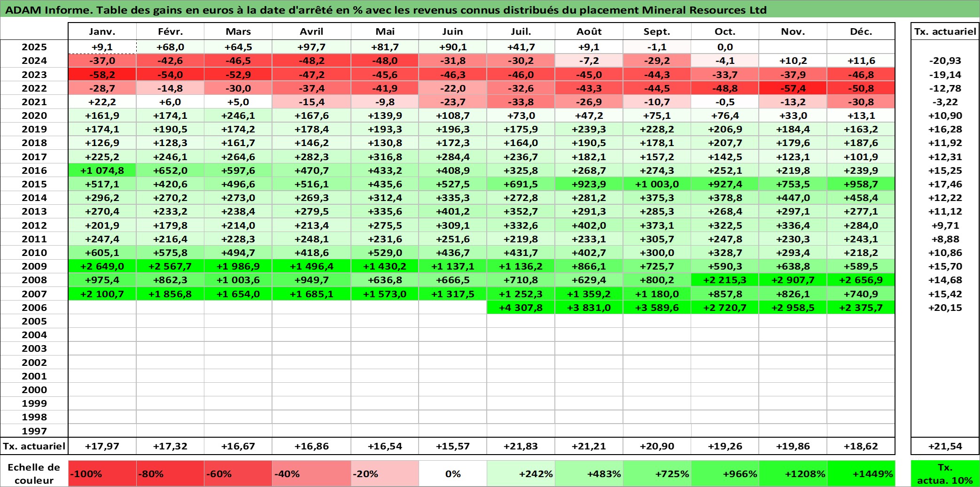
Task: Select cell -58,2 in 2023 row
Action: [x=102, y=75]
